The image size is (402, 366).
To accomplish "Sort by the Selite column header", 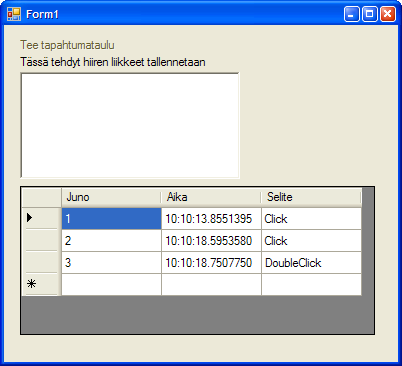I will (x=311, y=197).
